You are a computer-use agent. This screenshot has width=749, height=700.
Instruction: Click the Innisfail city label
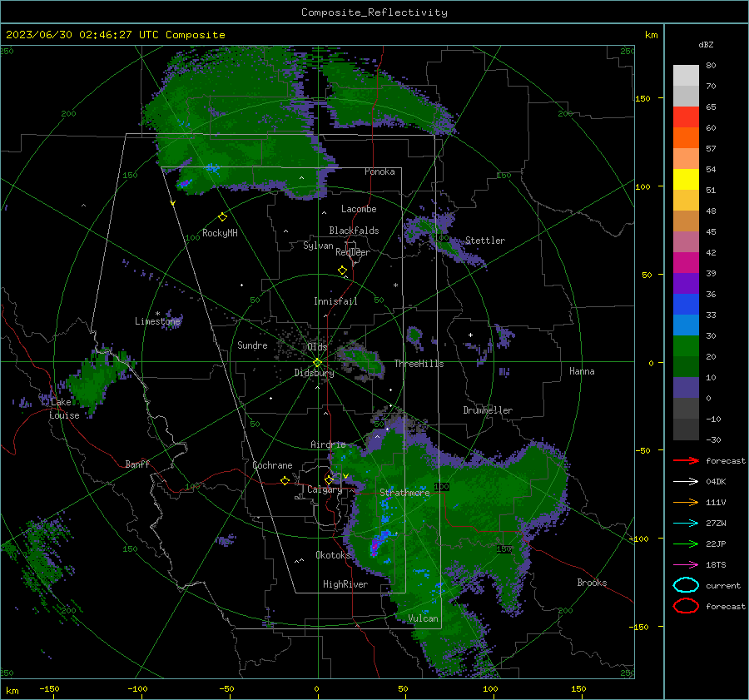(335, 301)
